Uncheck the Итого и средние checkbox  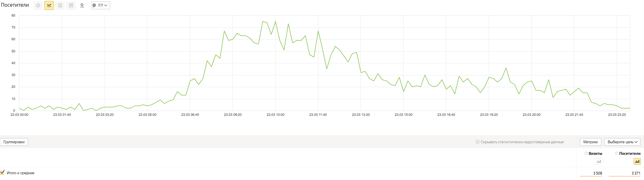[2, 173]
